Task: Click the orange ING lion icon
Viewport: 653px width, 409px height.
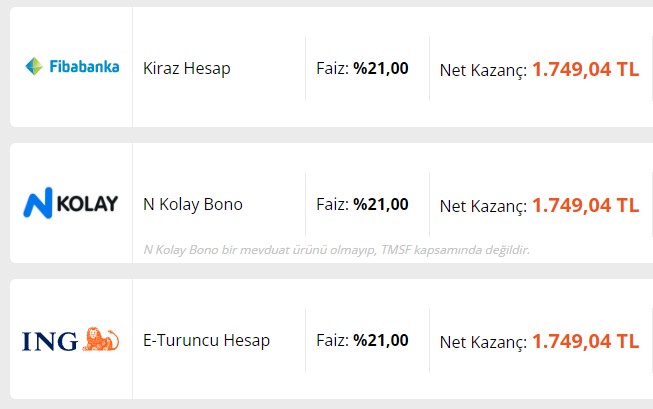Action: tap(101, 340)
